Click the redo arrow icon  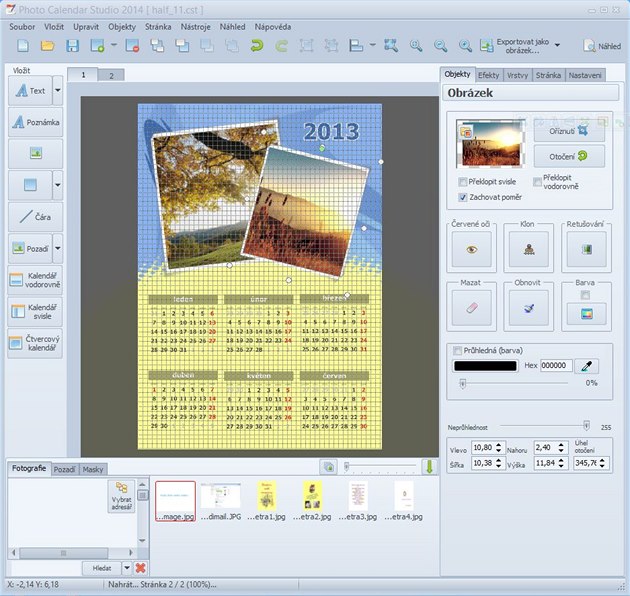tap(281, 46)
